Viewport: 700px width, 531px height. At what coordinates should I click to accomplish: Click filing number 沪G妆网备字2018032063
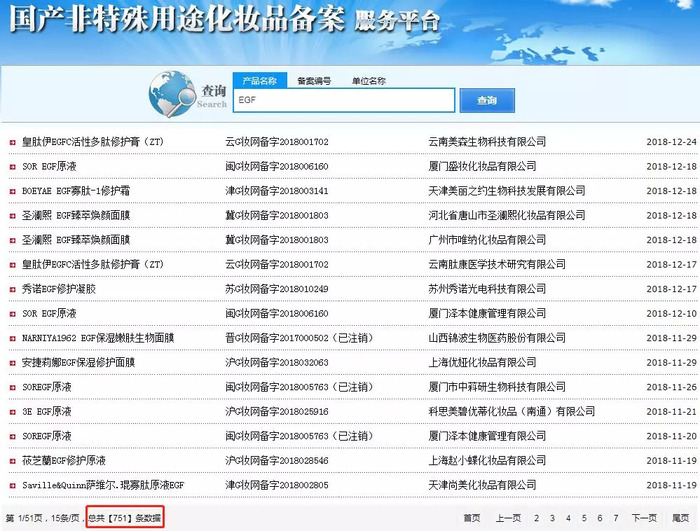277,363
